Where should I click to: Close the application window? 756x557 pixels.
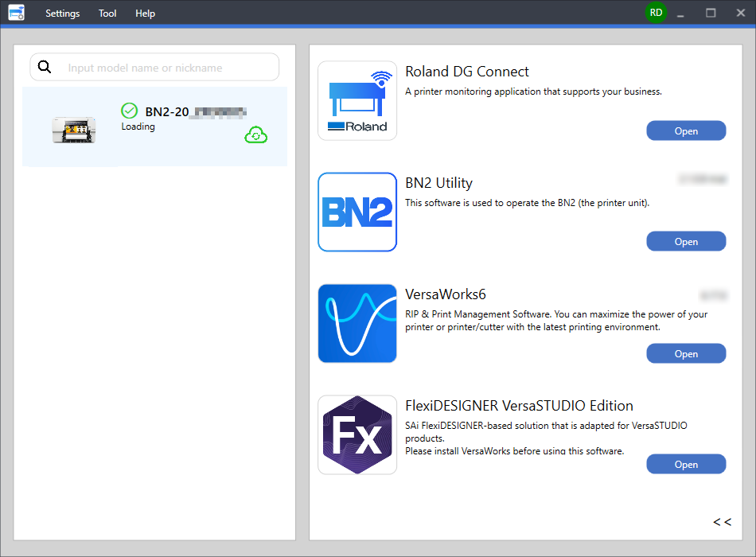click(741, 13)
